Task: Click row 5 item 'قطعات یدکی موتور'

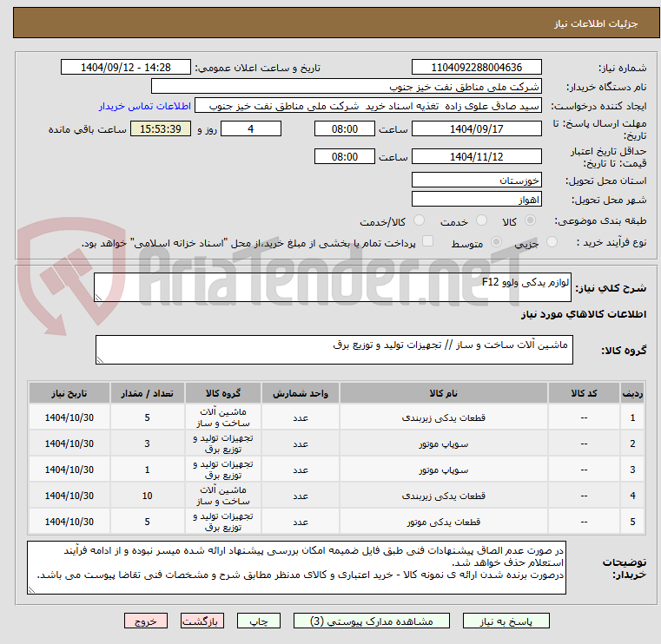Action: click(444, 522)
